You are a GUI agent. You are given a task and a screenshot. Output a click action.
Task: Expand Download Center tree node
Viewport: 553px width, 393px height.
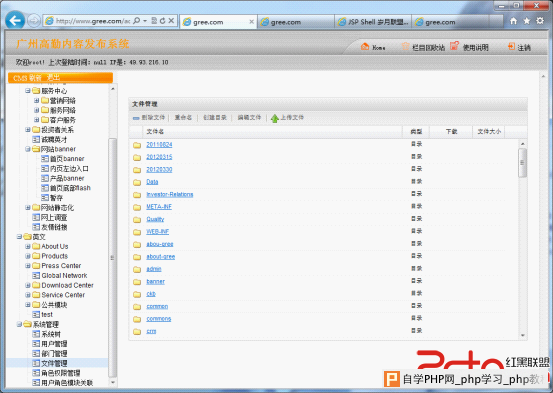click(x=28, y=285)
